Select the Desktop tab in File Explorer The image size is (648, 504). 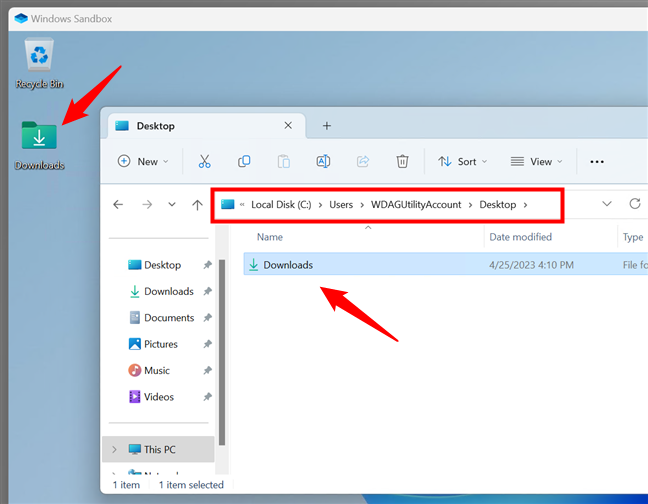(x=207, y=126)
